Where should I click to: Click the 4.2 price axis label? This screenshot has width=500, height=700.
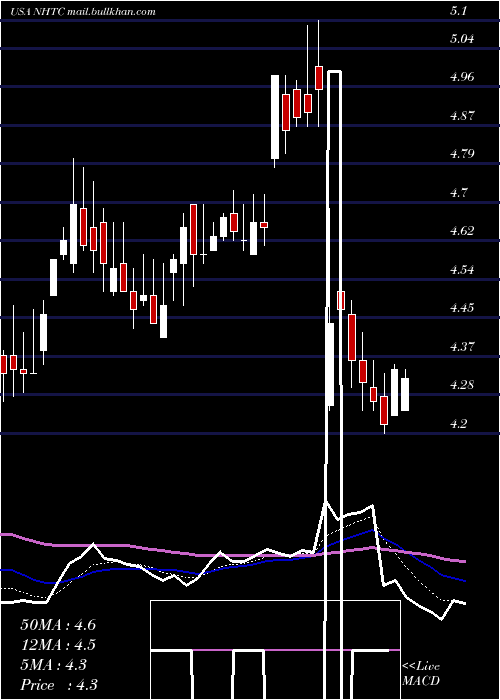point(458,424)
